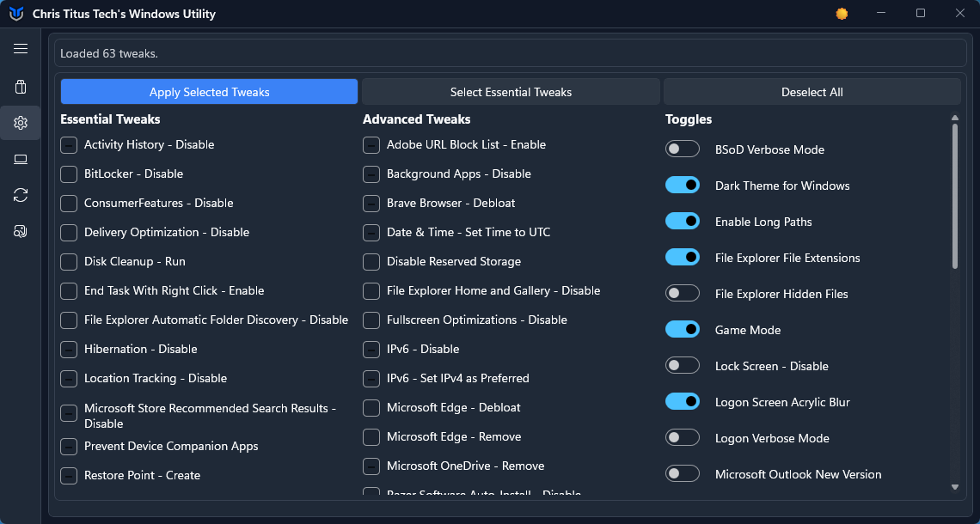The width and height of the screenshot is (980, 524).
Task: Click the vertical scrollbar thumb
Action: tap(954, 196)
